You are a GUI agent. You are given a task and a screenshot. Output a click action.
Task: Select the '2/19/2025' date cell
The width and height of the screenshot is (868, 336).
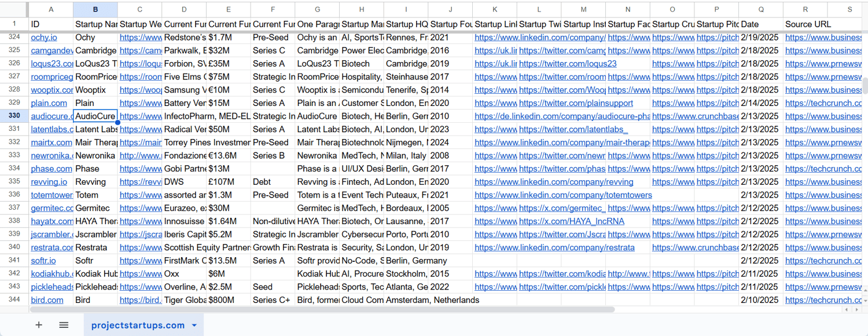point(761,37)
